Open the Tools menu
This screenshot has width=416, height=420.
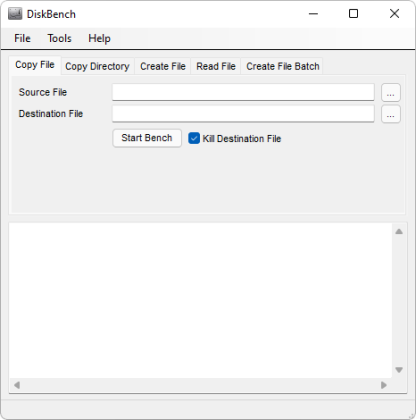(59, 38)
